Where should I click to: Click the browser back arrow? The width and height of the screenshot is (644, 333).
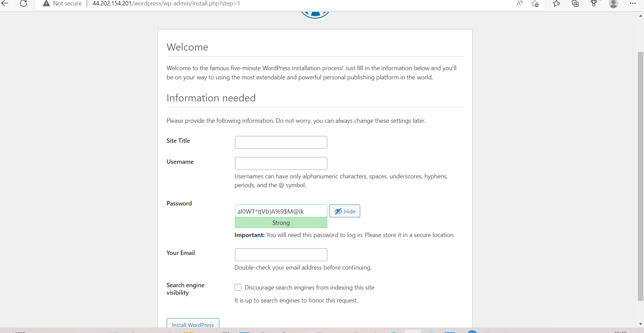(5, 3)
